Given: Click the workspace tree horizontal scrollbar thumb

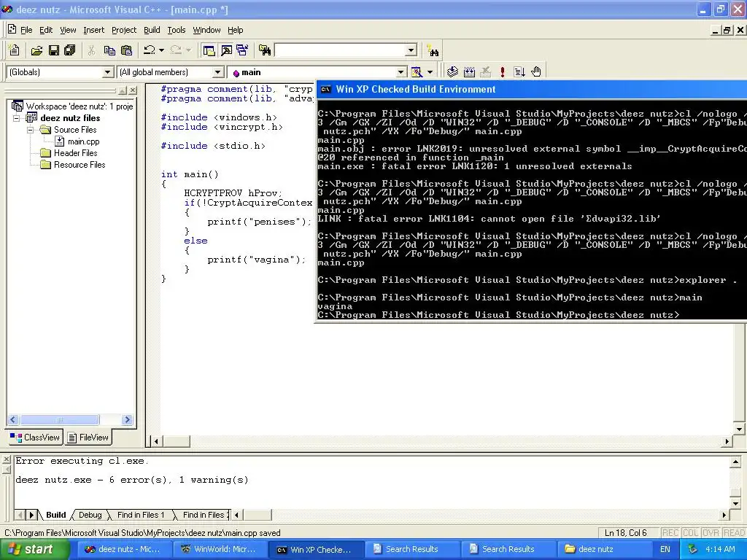Looking at the screenshot, I should [x=60, y=419].
